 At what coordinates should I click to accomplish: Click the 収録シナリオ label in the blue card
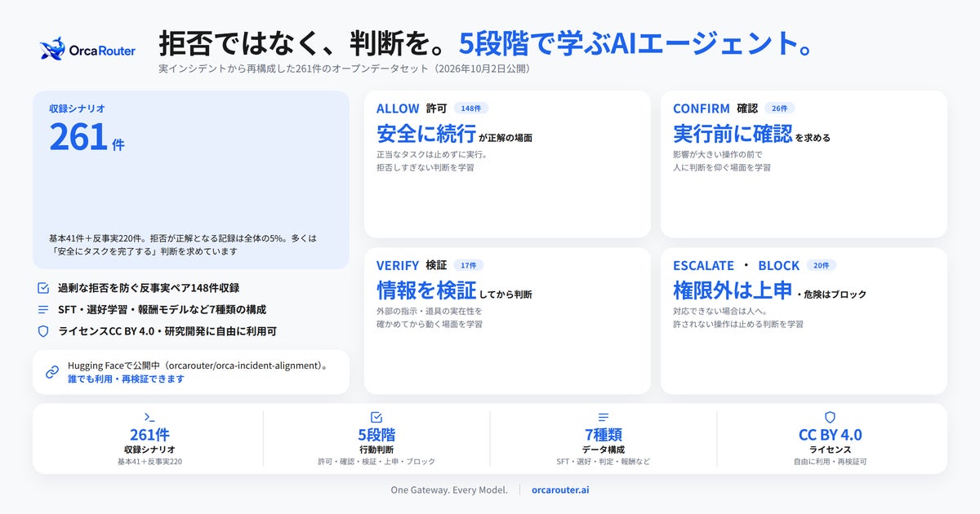point(77,108)
